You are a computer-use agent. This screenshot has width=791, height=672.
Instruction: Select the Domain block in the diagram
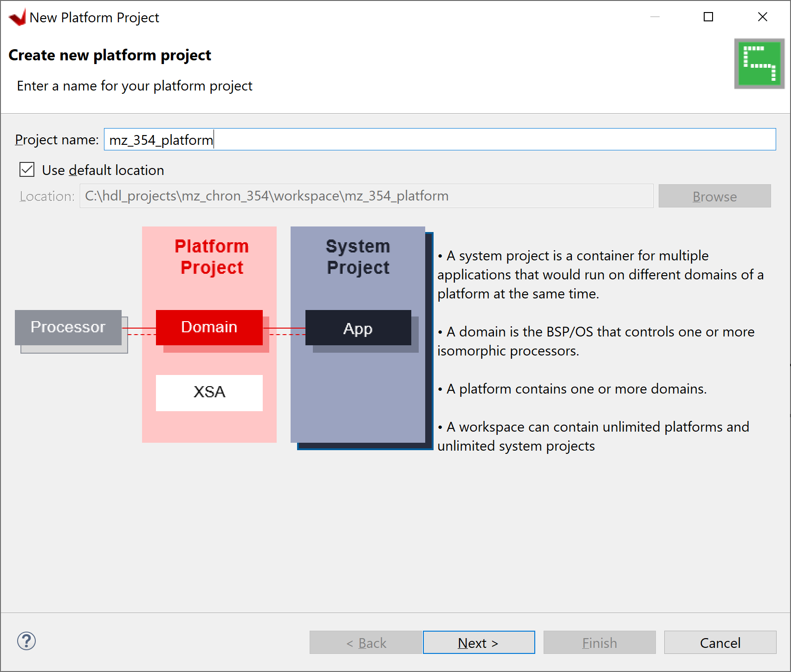click(x=209, y=327)
